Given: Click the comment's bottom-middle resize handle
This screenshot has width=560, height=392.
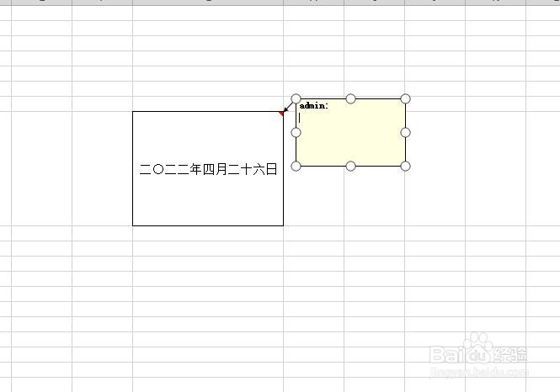Looking at the screenshot, I should 350,166.
